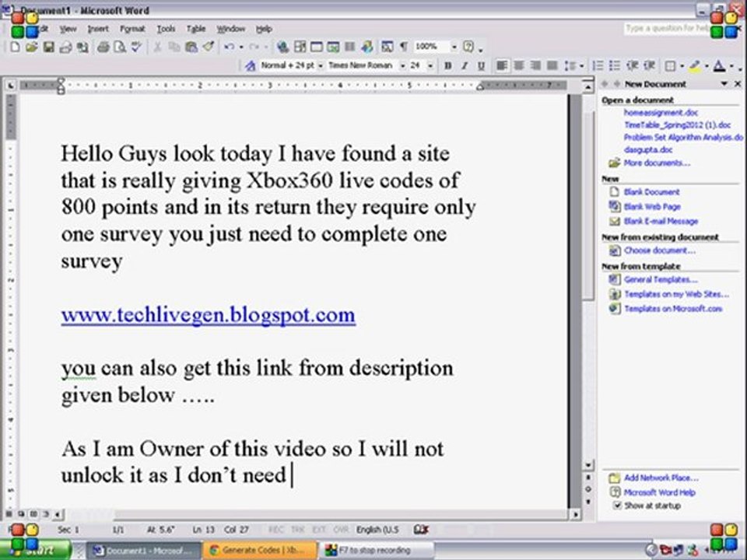The image size is (747, 560).
Task: Click the Insert Table toolbar icon
Action: click(x=317, y=47)
